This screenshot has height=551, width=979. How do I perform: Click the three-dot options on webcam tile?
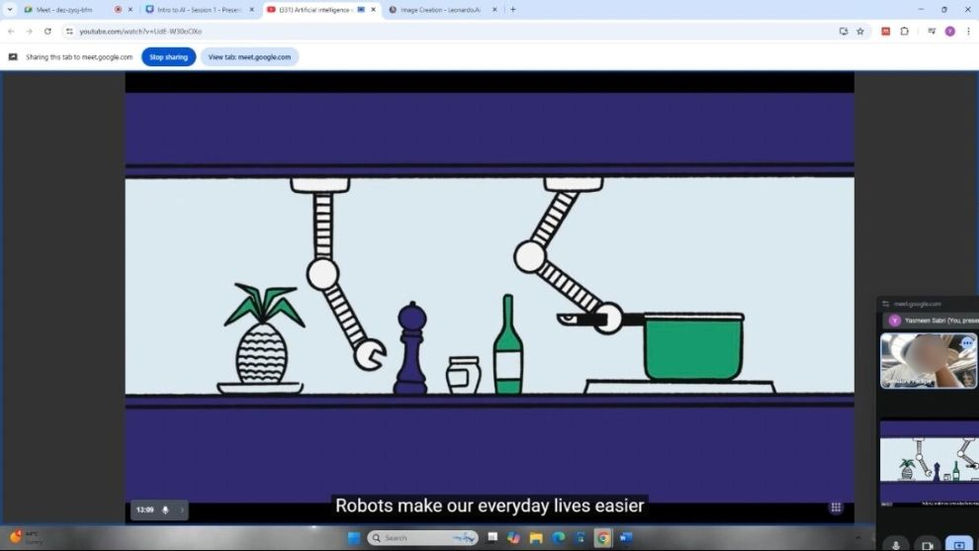(x=967, y=343)
